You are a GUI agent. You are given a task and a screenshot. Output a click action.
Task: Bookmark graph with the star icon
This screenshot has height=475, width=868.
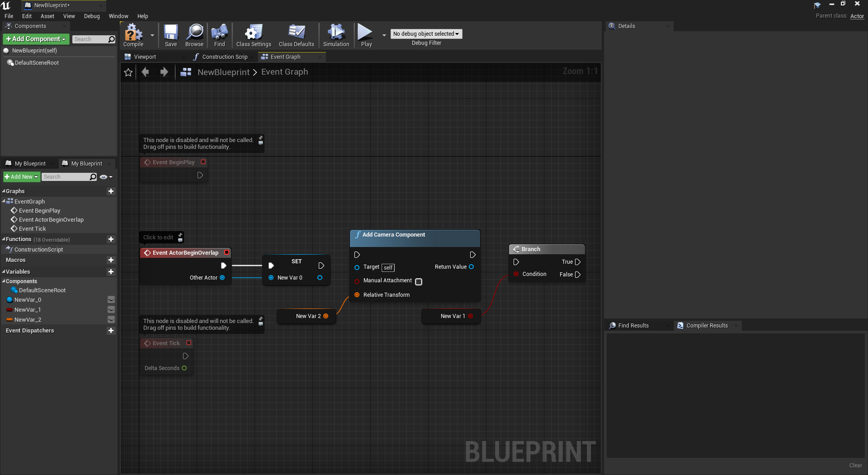(x=128, y=72)
